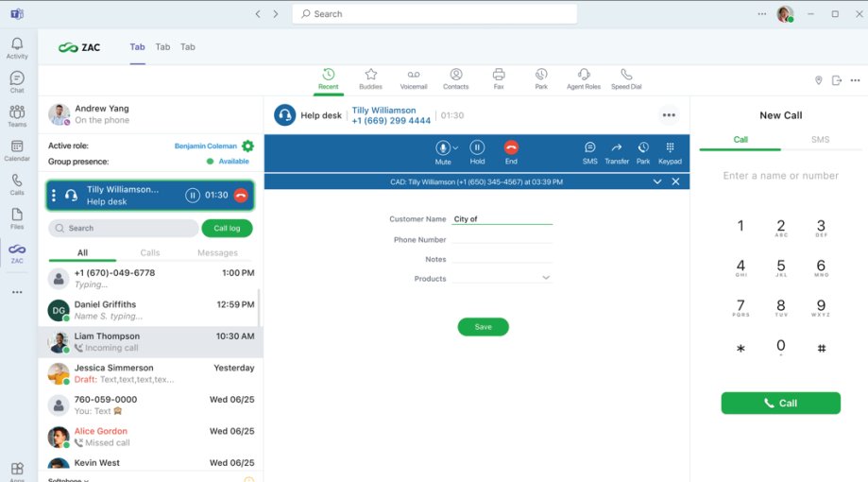Open active role settings gear
Image resolution: width=868 pixels, height=482 pixels.
[x=248, y=146]
